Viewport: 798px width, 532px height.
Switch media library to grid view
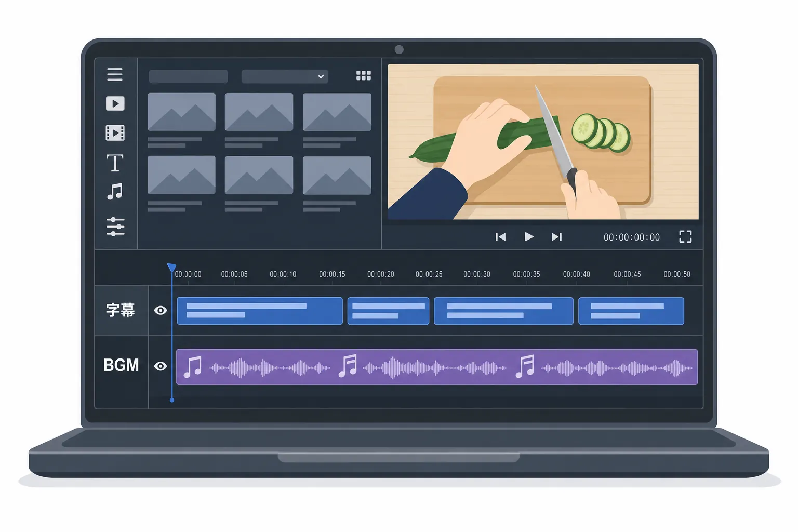pos(364,76)
